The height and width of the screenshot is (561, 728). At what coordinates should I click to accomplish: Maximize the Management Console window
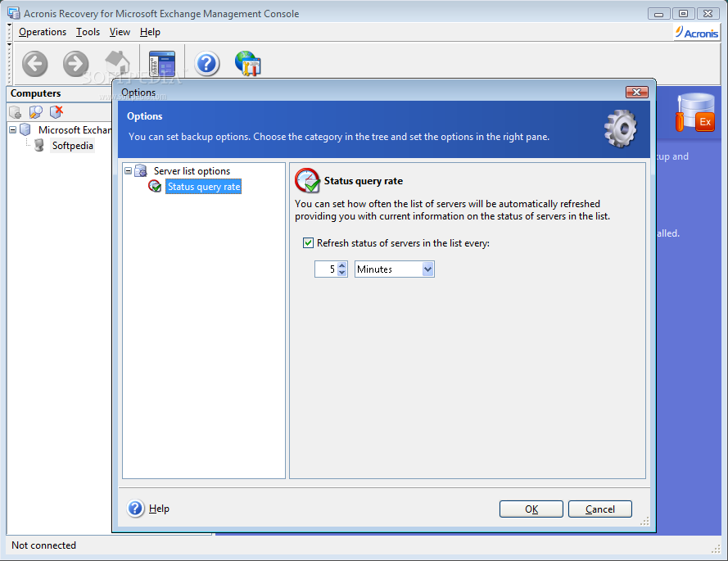tap(683, 13)
